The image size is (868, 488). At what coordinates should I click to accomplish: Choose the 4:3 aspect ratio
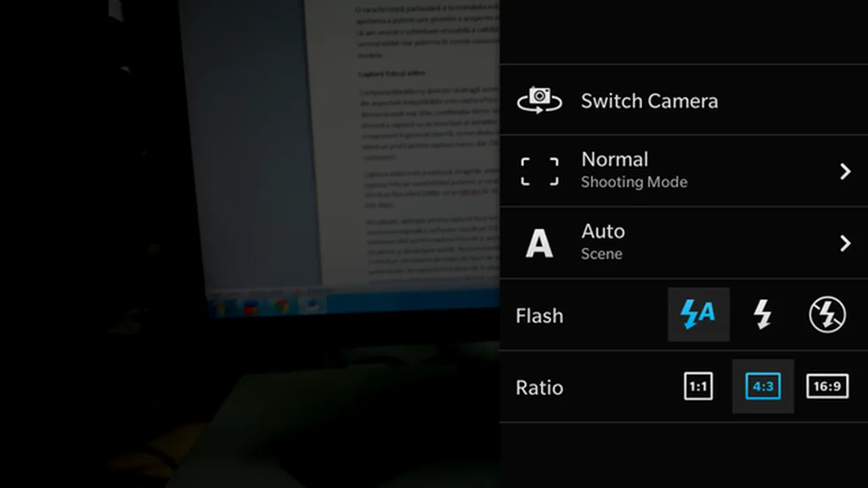pos(763,386)
